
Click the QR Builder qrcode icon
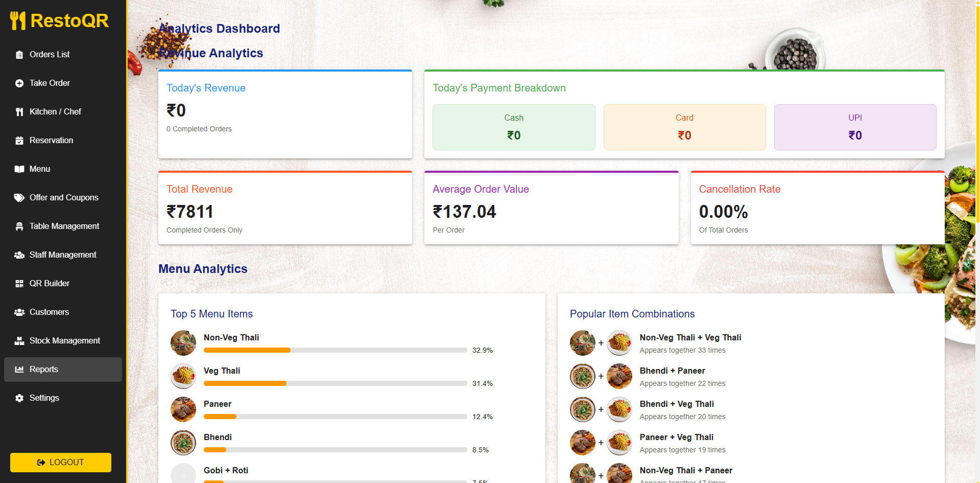click(x=19, y=284)
